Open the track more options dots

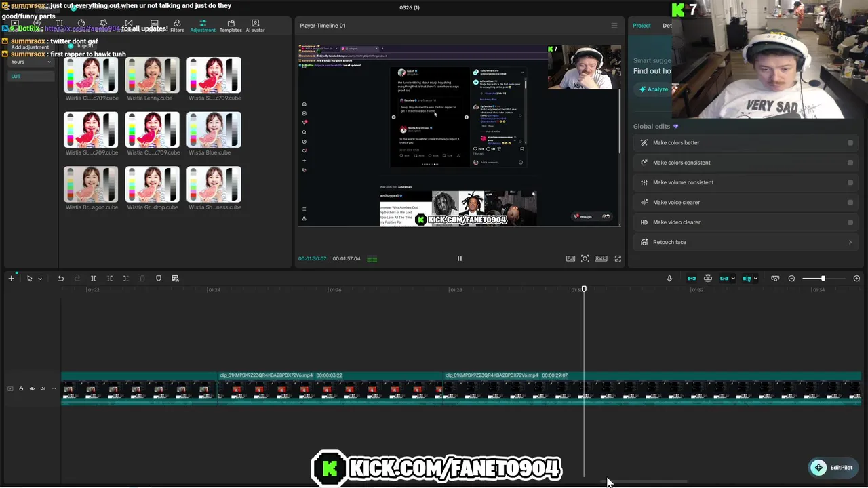point(54,388)
